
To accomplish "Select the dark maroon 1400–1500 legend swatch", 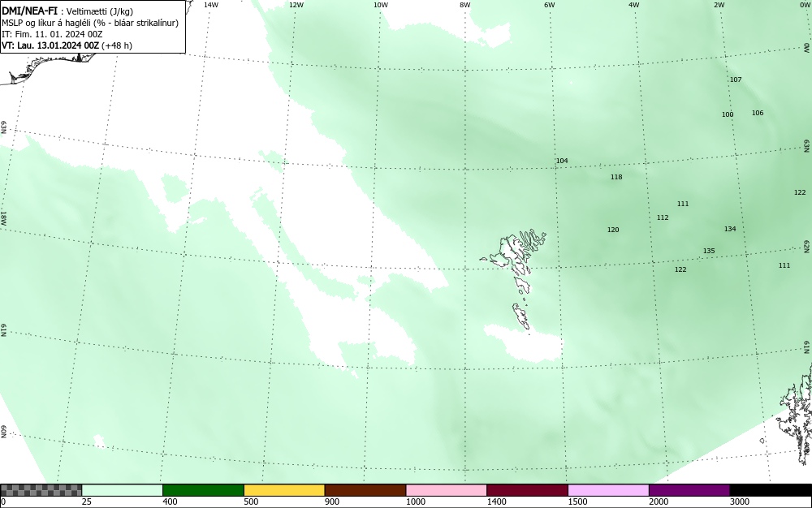I will click(527, 490).
